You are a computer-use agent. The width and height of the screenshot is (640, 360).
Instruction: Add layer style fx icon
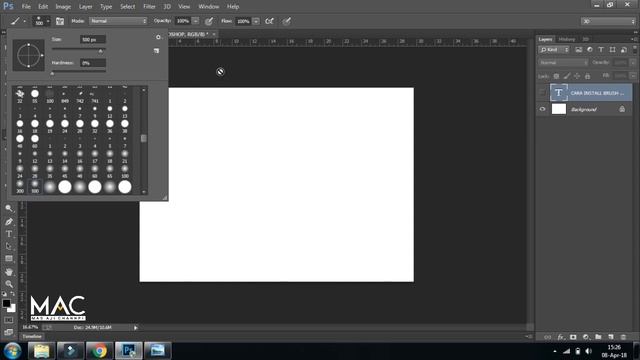(x=561, y=337)
